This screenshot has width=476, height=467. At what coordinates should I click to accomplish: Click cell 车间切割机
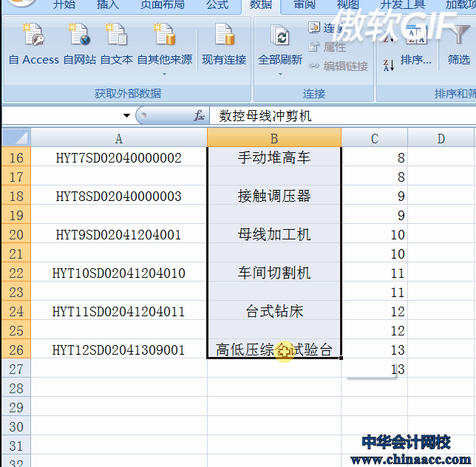tap(274, 273)
